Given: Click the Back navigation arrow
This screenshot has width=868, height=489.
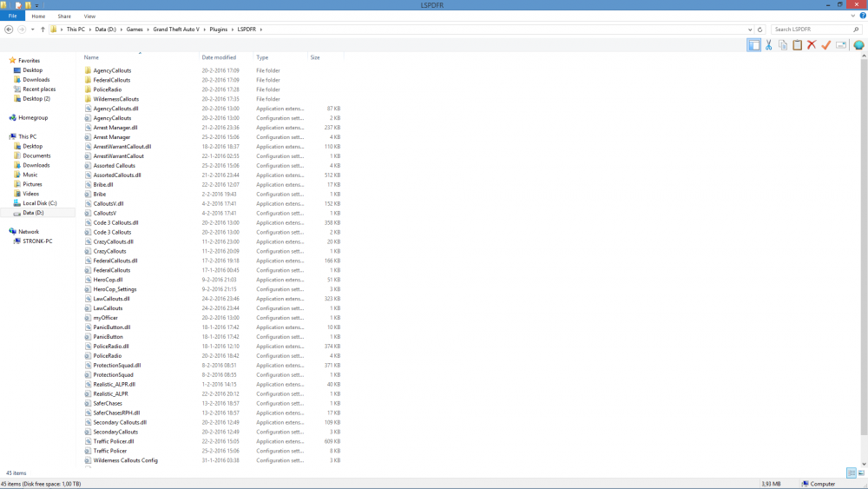Looking at the screenshot, I should 9,30.
